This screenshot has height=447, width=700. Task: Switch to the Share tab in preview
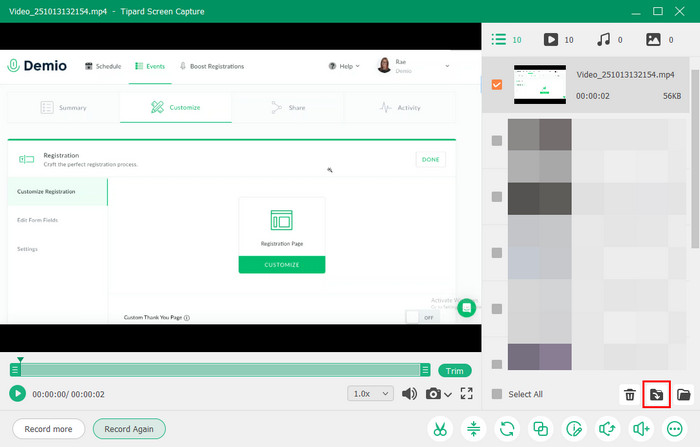coord(288,108)
